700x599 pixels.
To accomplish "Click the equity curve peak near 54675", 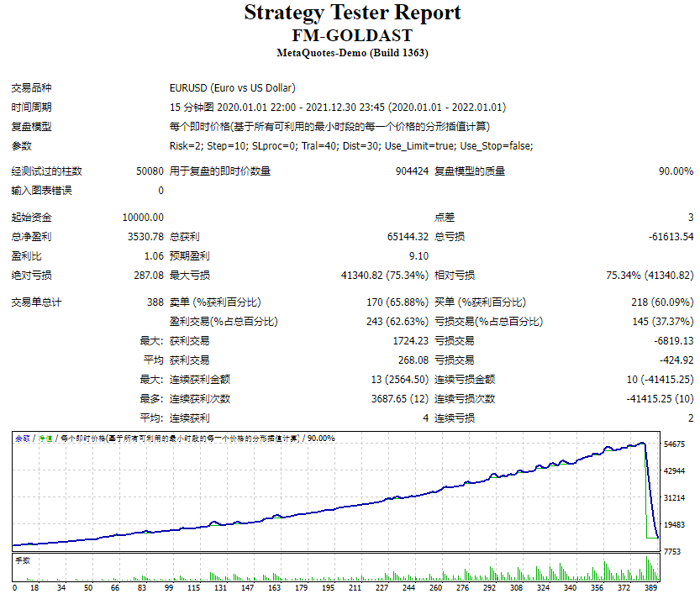I will point(642,443).
